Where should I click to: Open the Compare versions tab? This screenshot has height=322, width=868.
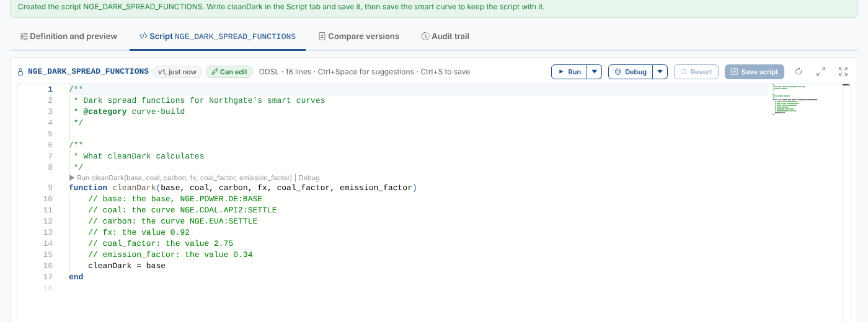[x=358, y=37]
